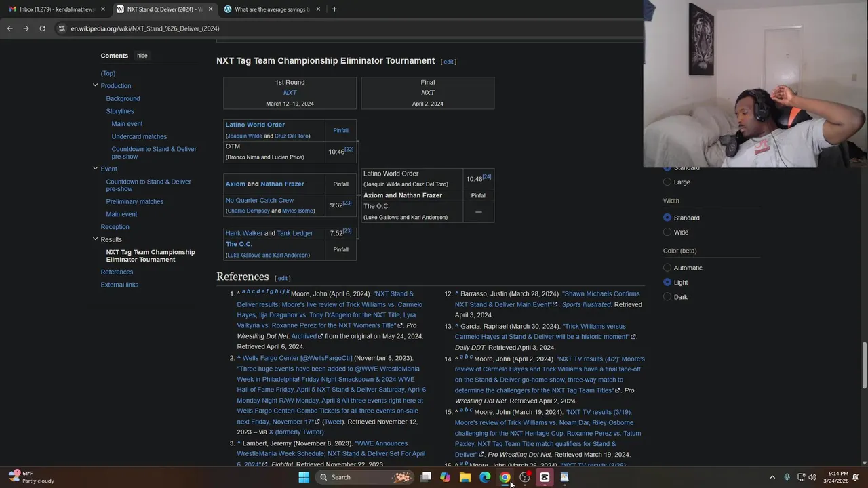Click the taskbar Search box
The image size is (868, 488).
(x=365, y=477)
